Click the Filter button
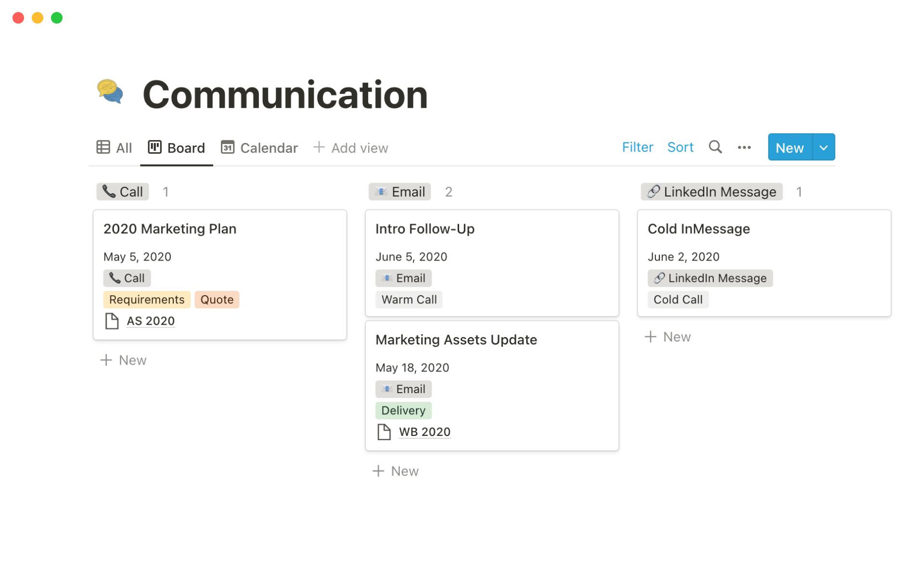924x578 pixels. 637,147
